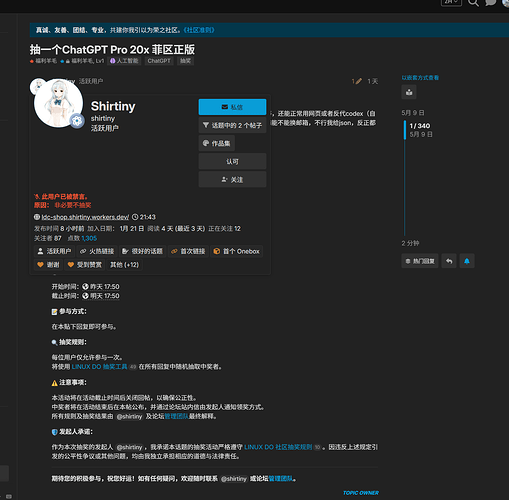Click the TOPIC OWNER label
The width and height of the screenshot is (509, 500).
pos(361,493)
